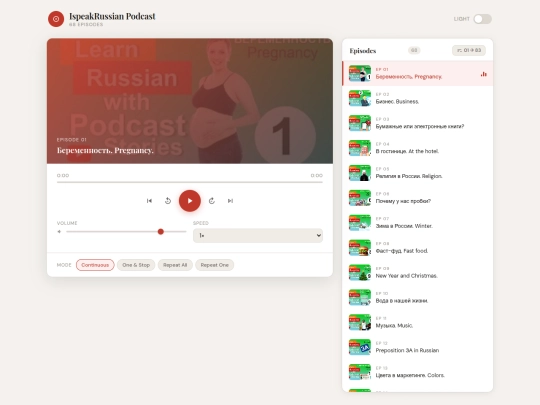The height and width of the screenshot is (405, 540).
Task: Select Repeat One mode
Action: click(x=215, y=265)
